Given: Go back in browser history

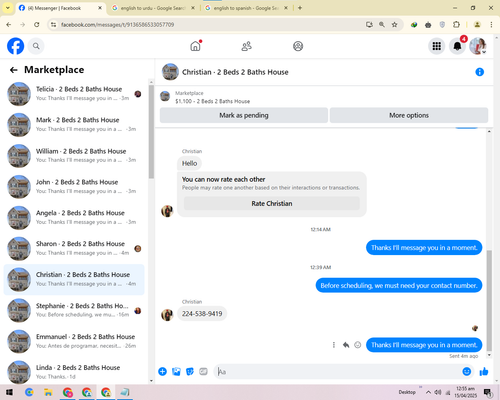Looking at the screenshot, I should click(x=9, y=24).
